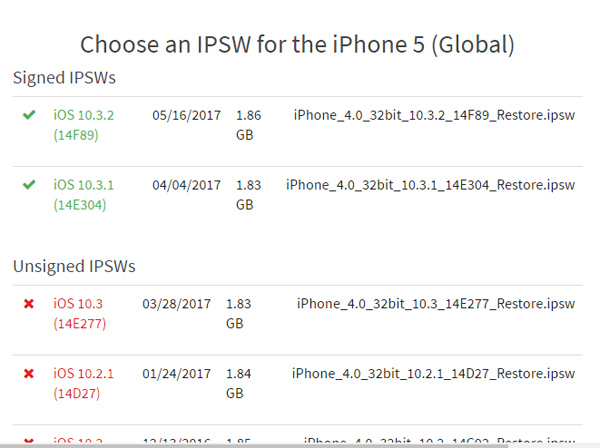This screenshot has width=600, height=448.
Task: Click the 03/28/2017 release date
Action: click(x=177, y=304)
